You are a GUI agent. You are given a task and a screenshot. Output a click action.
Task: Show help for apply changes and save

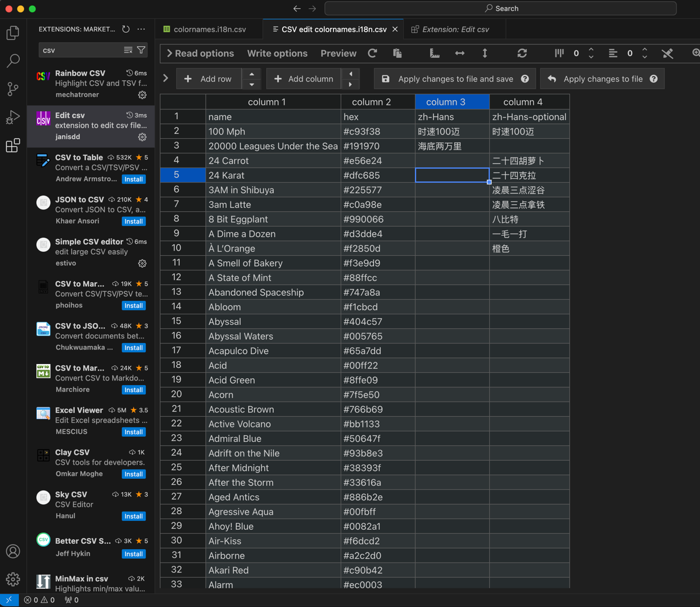click(525, 79)
